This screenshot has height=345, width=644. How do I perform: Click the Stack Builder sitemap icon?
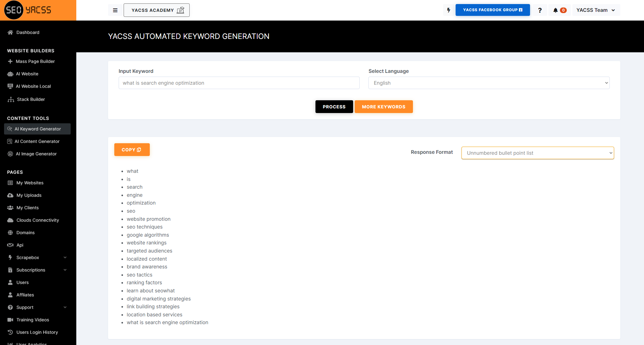[11, 99]
